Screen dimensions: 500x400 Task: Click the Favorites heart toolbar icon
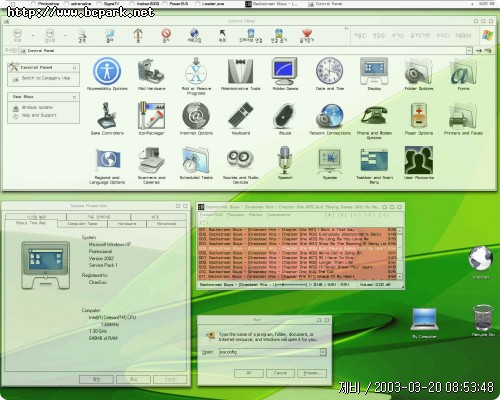pyautogui.click(x=307, y=35)
